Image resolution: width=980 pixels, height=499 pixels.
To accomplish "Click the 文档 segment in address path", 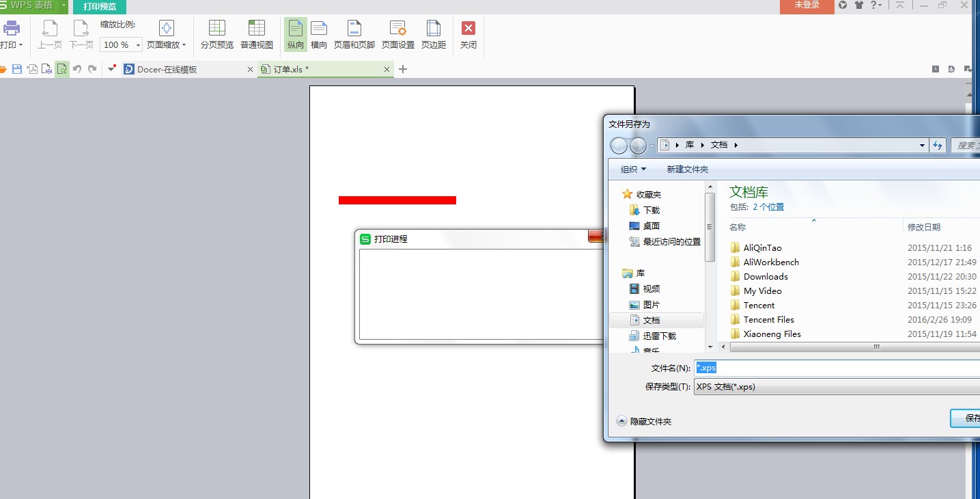I will pos(719,145).
